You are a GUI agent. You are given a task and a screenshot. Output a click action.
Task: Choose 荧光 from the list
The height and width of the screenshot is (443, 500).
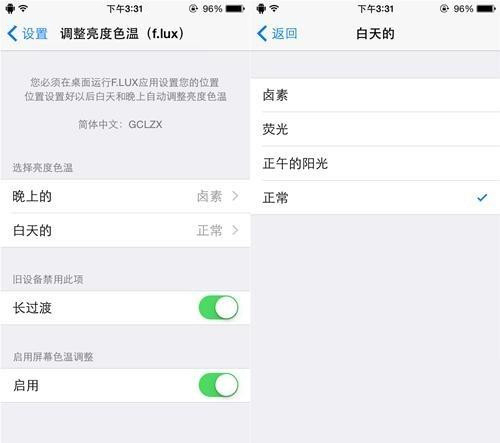point(375,129)
